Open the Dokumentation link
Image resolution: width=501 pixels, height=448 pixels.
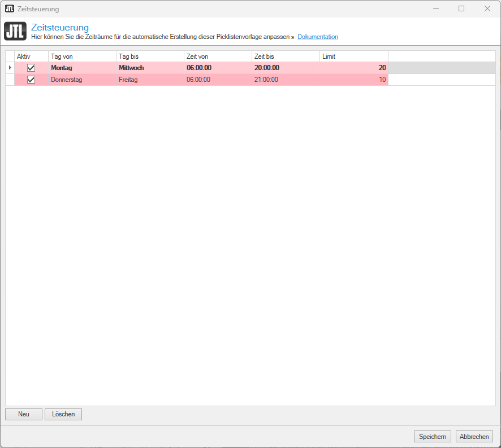click(318, 37)
